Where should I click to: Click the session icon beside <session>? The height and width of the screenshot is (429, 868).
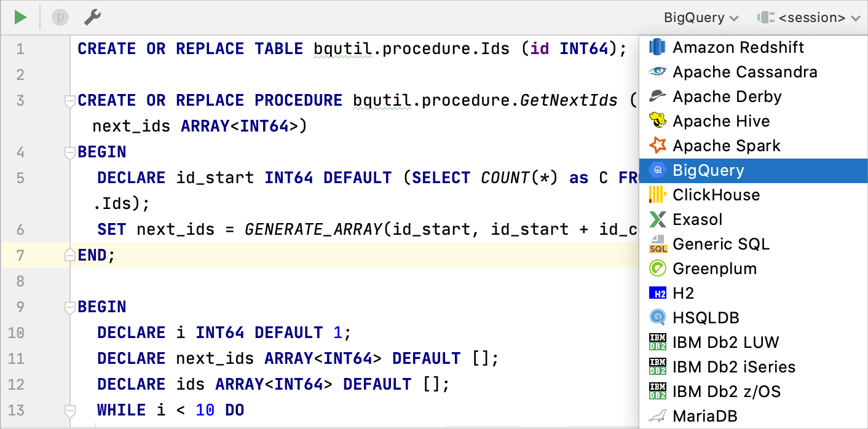point(766,18)
